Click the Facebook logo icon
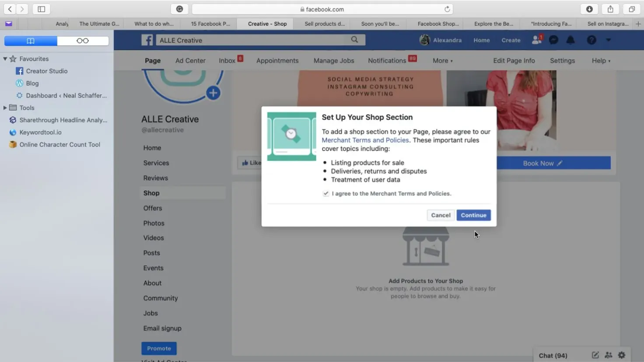644x362 pixels. coord(147,40)
